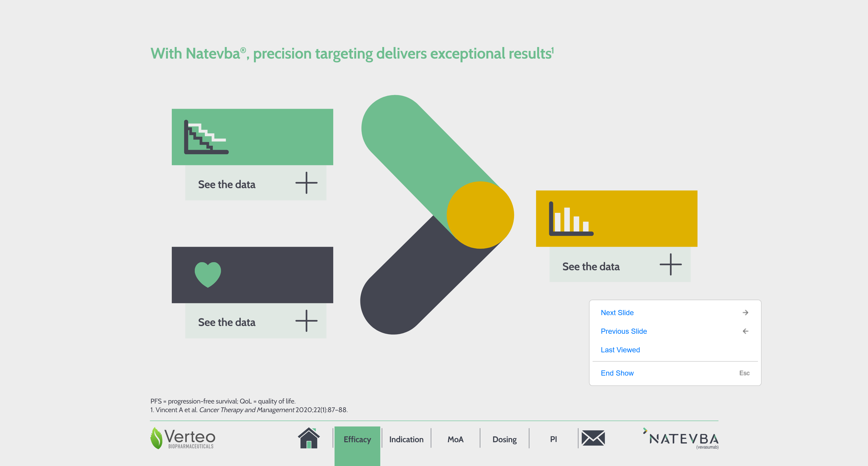Screen dimensions: 868x466
Task: Click the Verteo Biopharmaceuticals logo
Action: [183, 438]
